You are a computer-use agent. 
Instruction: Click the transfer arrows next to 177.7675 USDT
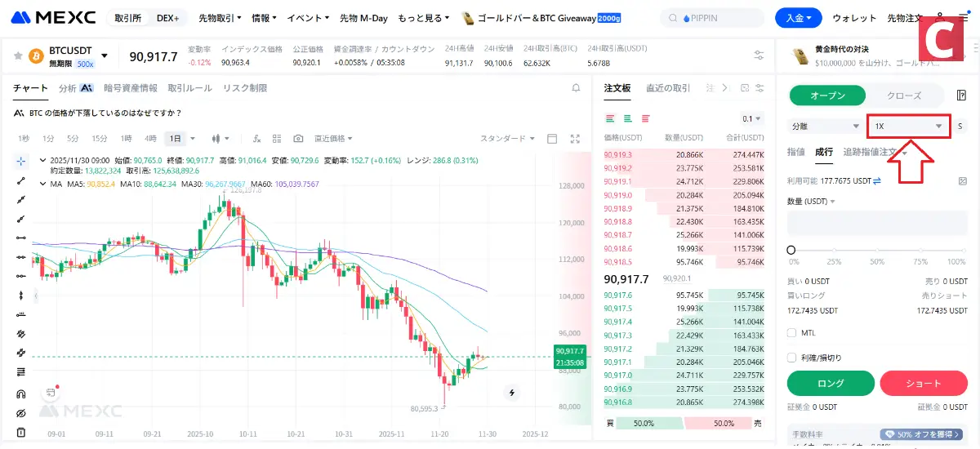(x=877, y=180)
